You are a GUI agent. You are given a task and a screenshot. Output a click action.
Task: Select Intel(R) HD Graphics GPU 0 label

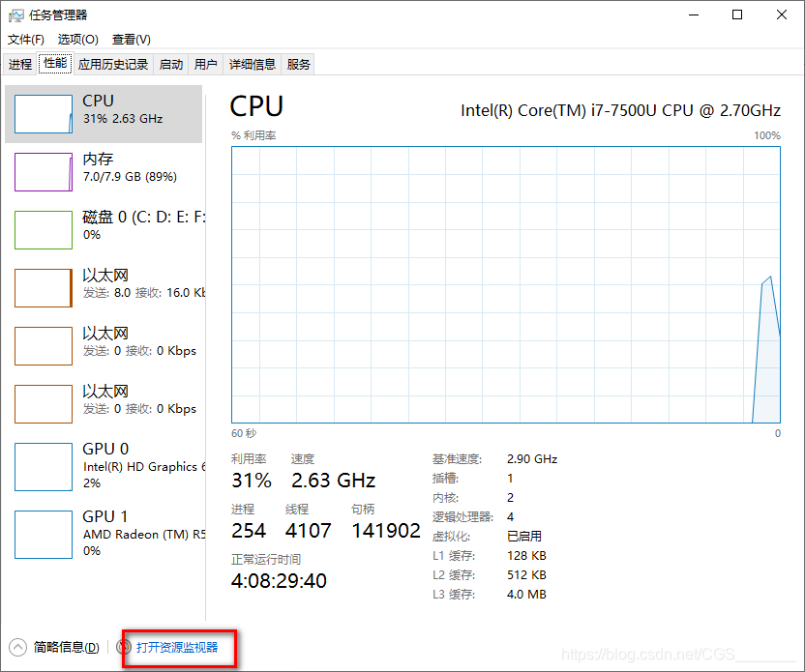pos(144,466)
